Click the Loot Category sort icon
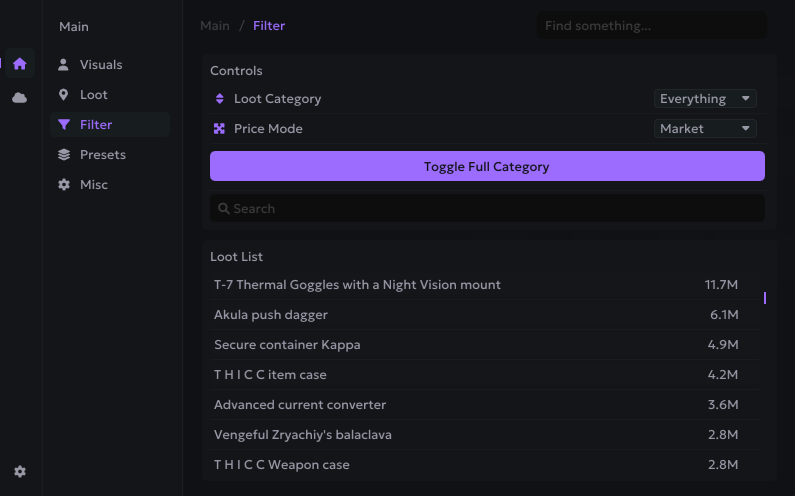This screenshot has width=795, height=496. (220, 99)
